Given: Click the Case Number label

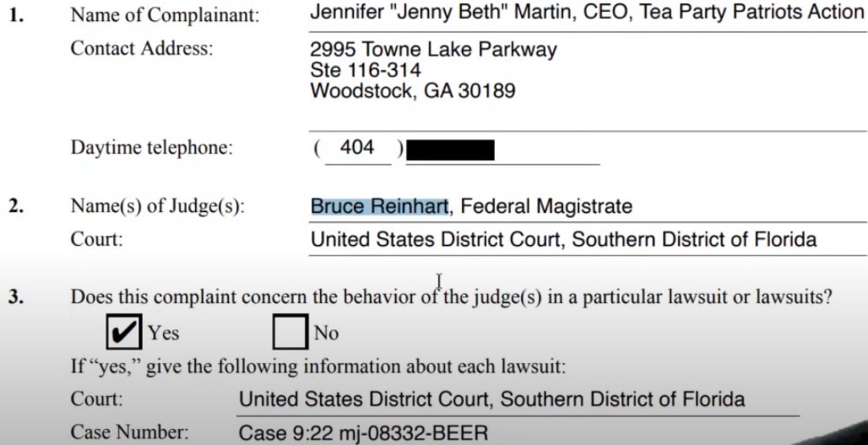Looking at the screenshot, I should coord(129,434).
